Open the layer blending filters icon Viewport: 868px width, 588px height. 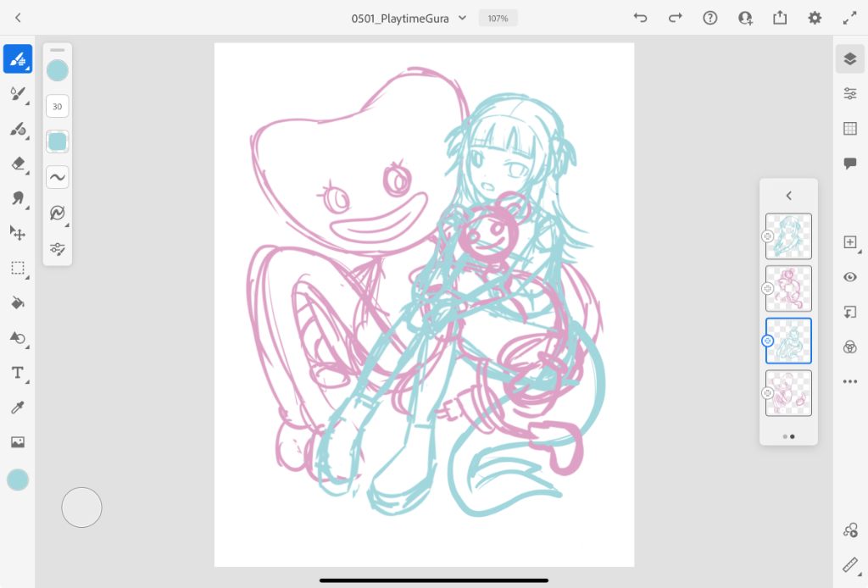(850, 347)
